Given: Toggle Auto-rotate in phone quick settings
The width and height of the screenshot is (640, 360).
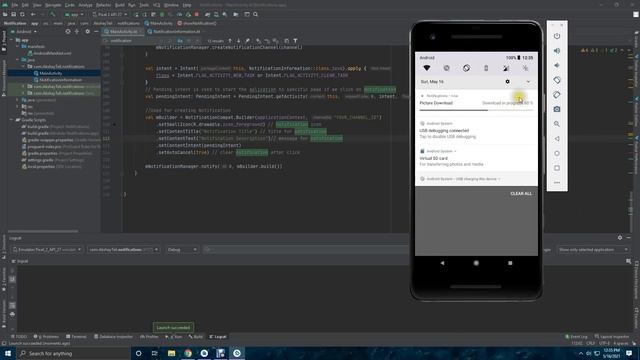Looking at the screenshot, I should [x=466, y=68].
